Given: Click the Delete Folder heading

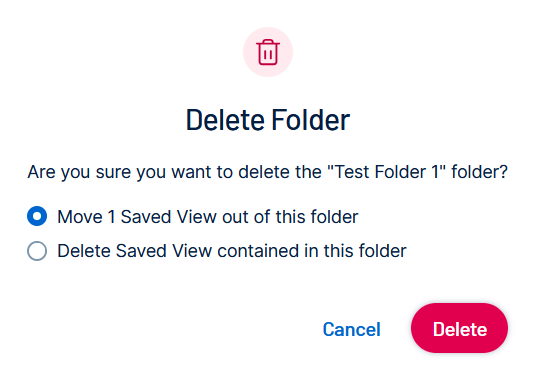Looking at the screenshot, I should coord(268,120).
